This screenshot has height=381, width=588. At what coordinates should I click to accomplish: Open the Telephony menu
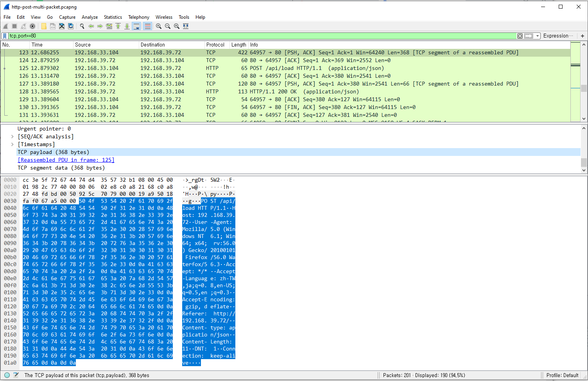[x=139, y=17]
